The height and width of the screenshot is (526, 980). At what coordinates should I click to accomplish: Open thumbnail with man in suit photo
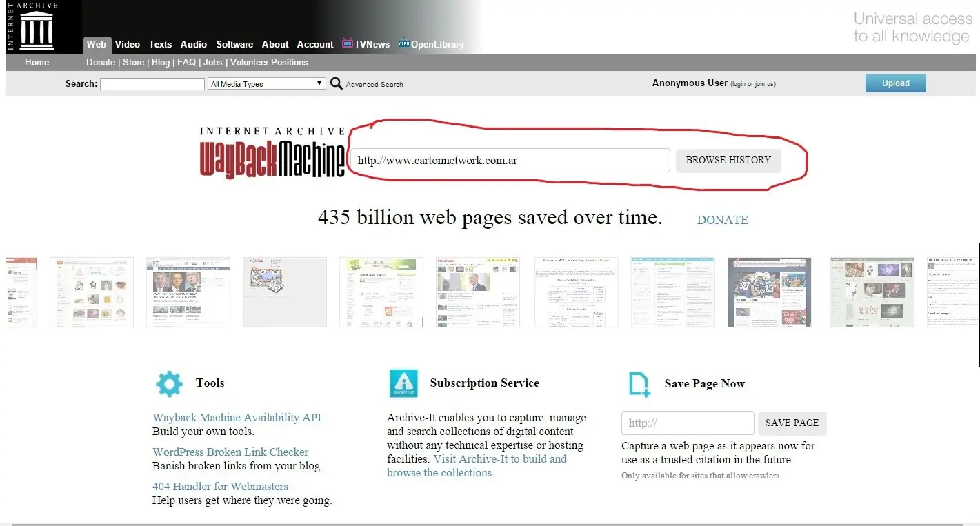pos(478,292)
